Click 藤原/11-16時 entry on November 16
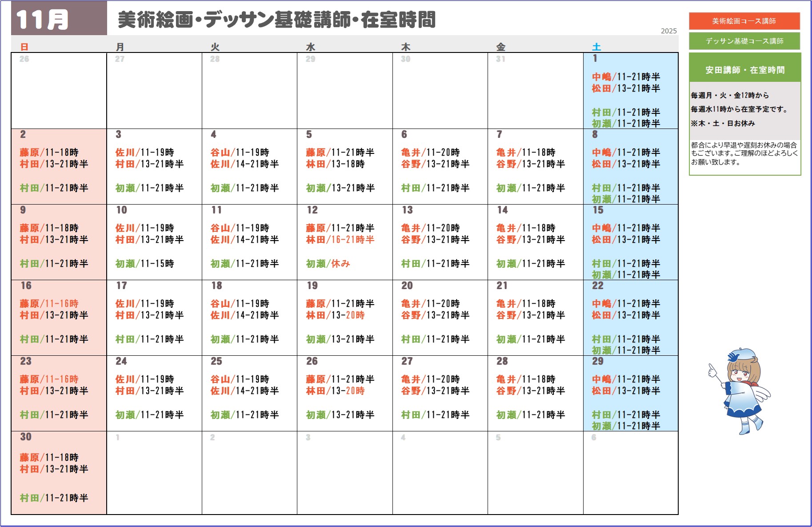Viewport: 812px width, 527px height. pos(49,304)
